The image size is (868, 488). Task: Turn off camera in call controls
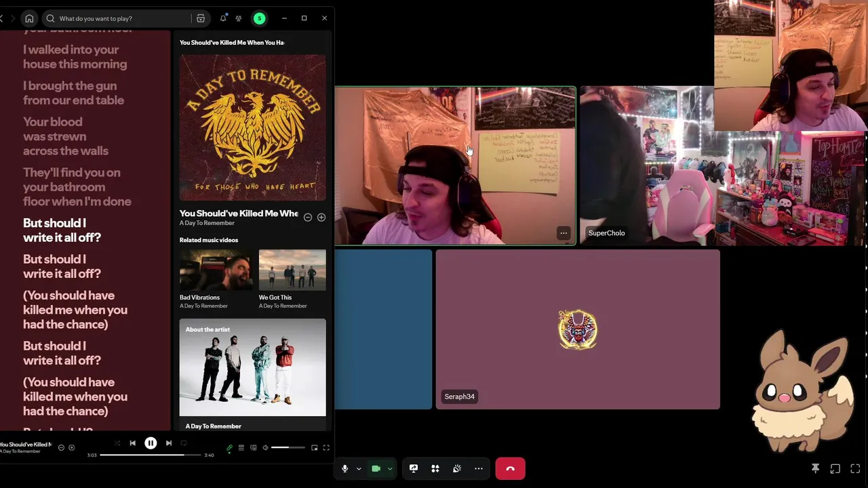click(x=376, y=468)
